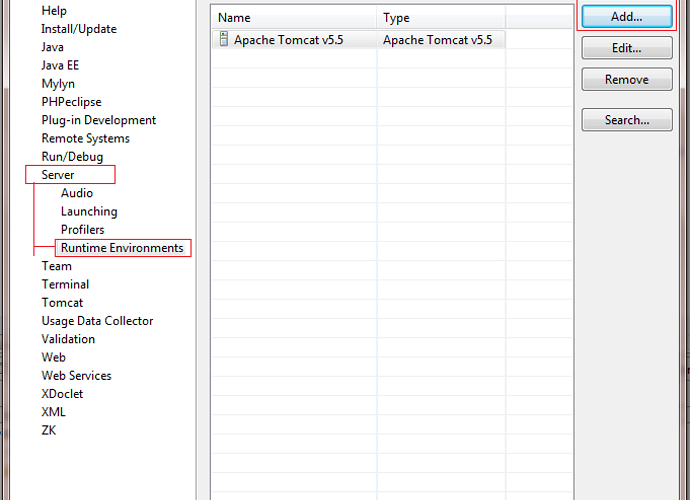Sort by the Name column header
Image resolution: width=690 pixels, height=500 pixels.
[294, 18]
